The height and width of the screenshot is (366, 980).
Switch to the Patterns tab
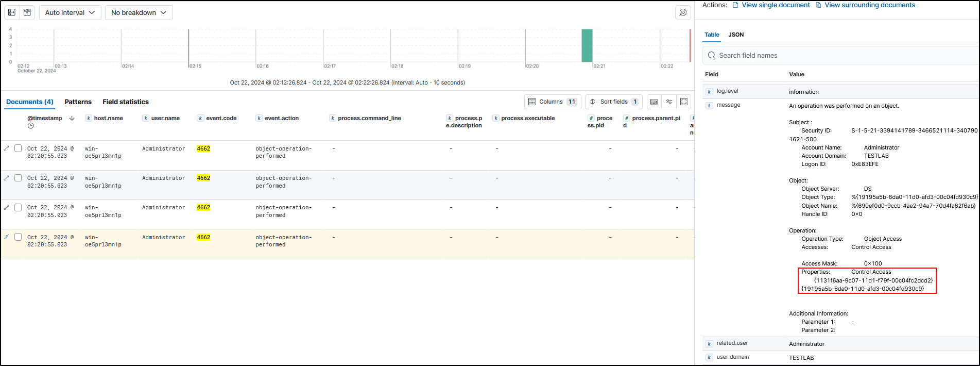pos(78,102)
